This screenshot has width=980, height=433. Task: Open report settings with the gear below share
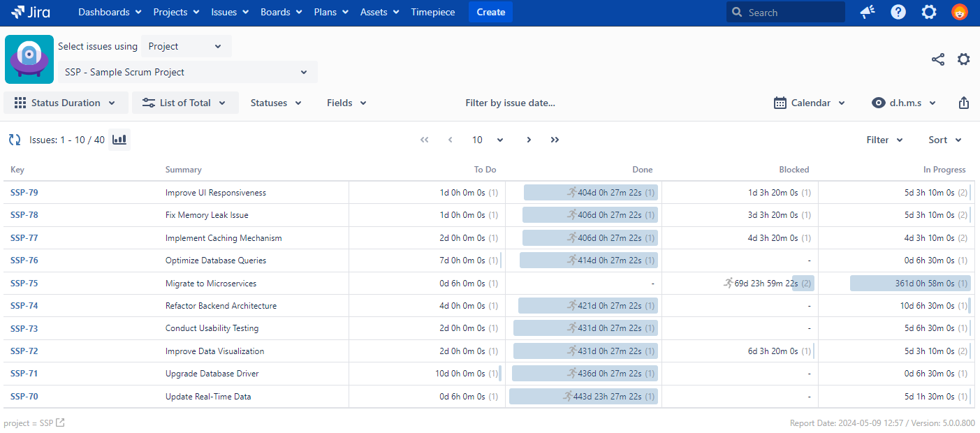pos(964,59)
